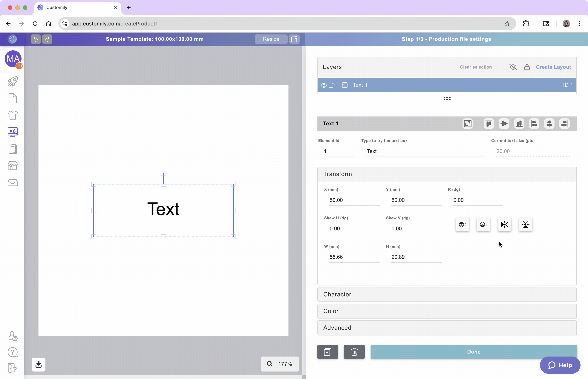This screenshot has height=379, width=588.
Task: Click the duplicate element icon button
Action: click(x=327, y=352)
